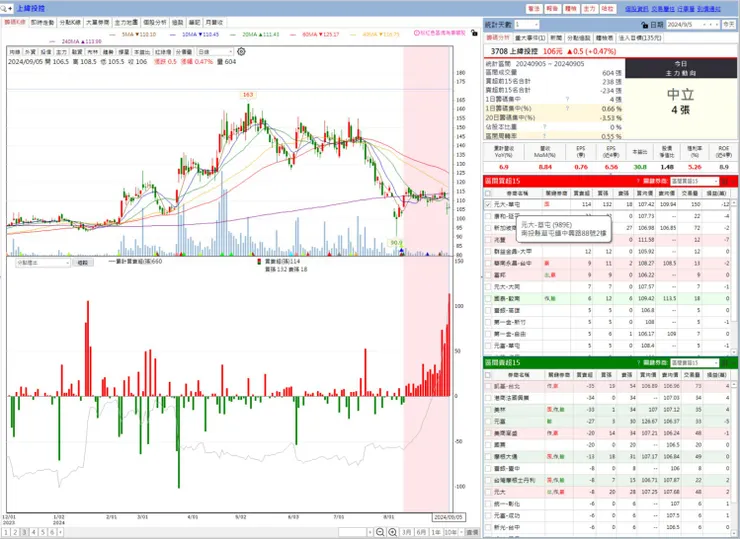Image resolution: width=740 pixels, height=539 pixels.
Task: Toggle the 外資 chart button
Action: click(30, 52)
